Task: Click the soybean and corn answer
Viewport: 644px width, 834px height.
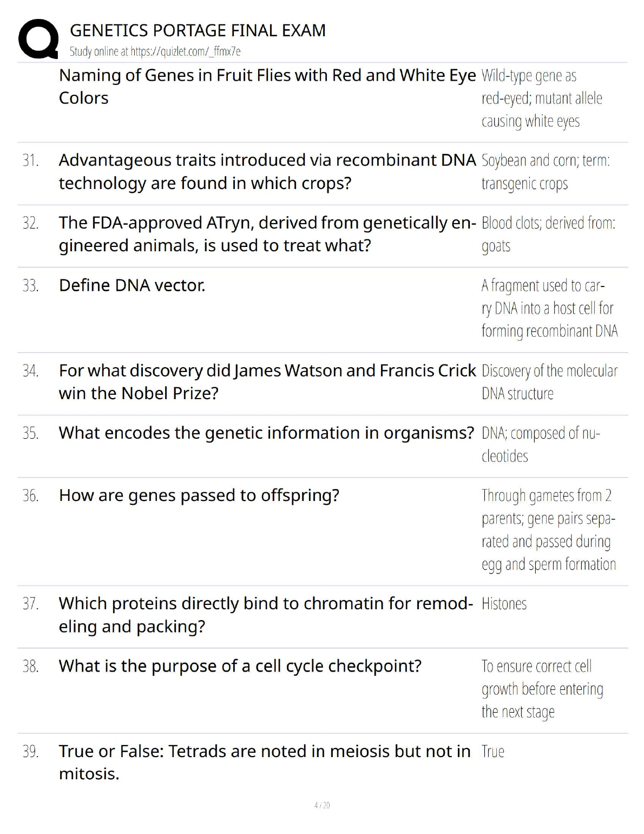Action: click(545, 172)
